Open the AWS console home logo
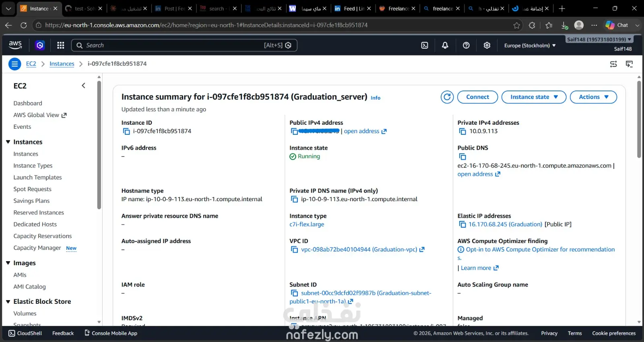Screen dimensions: 644x342 15,45
